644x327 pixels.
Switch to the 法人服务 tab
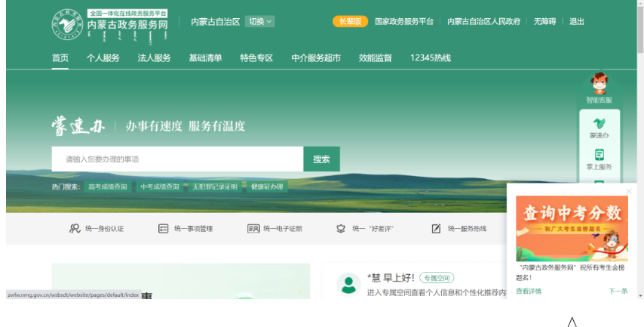click(x=154, y=58)
